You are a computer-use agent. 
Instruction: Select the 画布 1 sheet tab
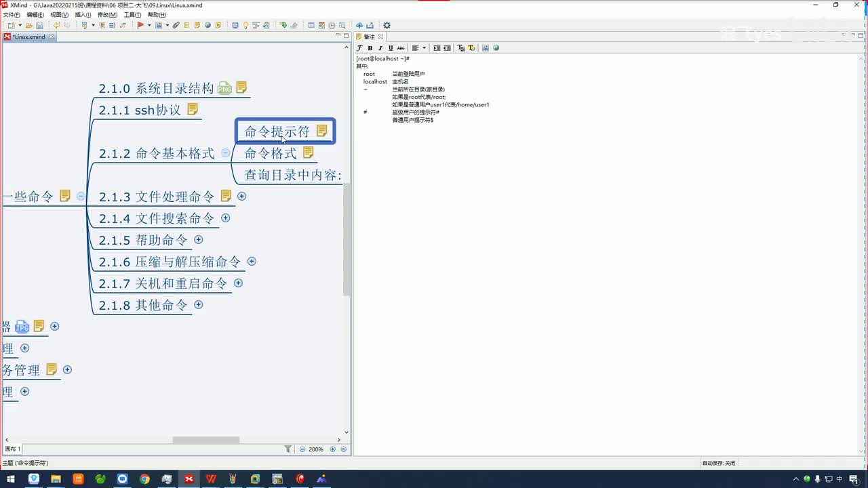13,449
